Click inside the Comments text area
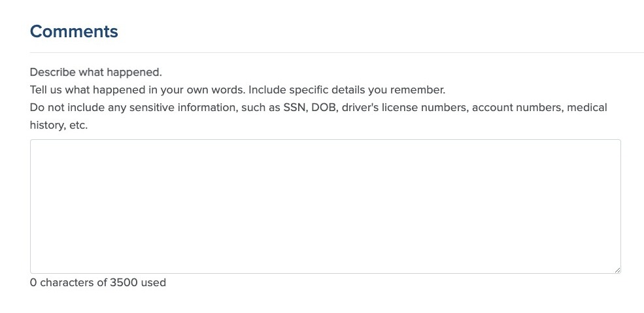 coord(325,206)
